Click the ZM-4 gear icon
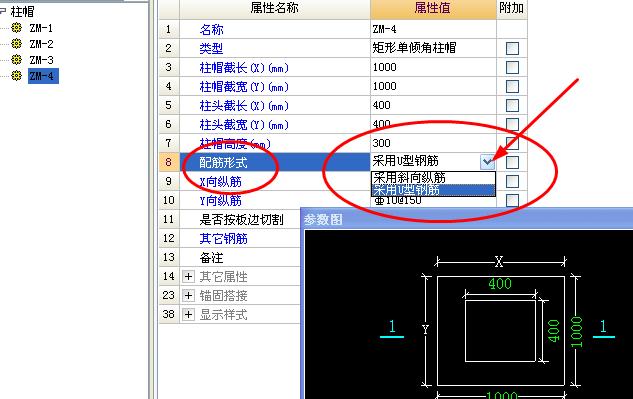This screenshot has width=633, height=399. 17,76
